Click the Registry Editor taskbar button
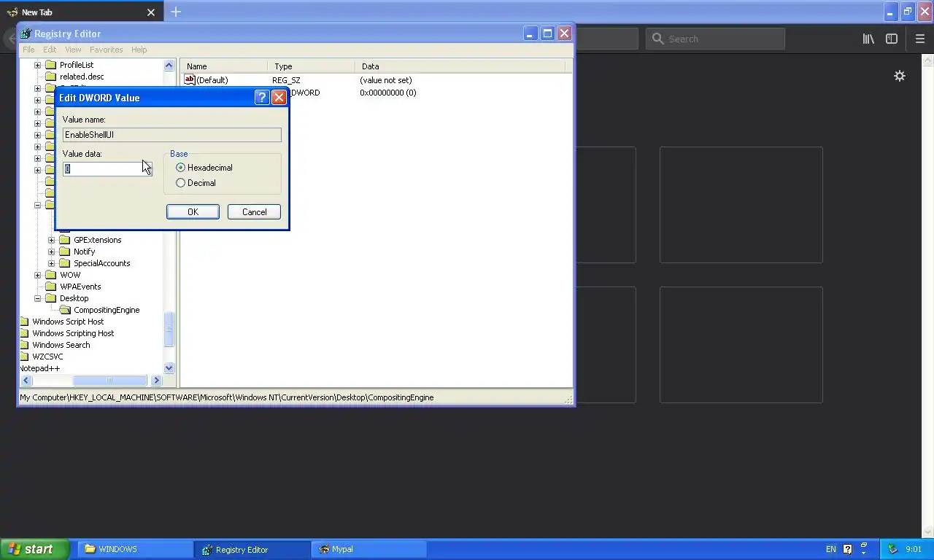Screen dimensions: 934x560 (253, 549)
